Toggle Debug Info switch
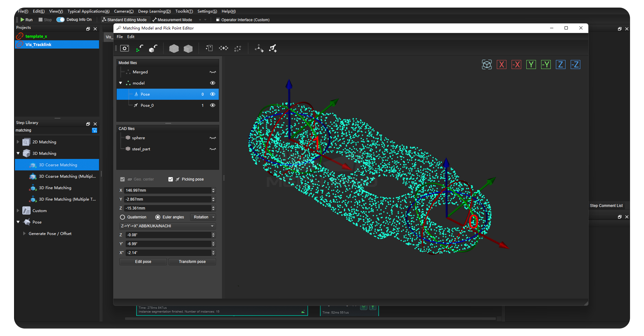This screenshot has width=644, height=336. coord(61,20)
